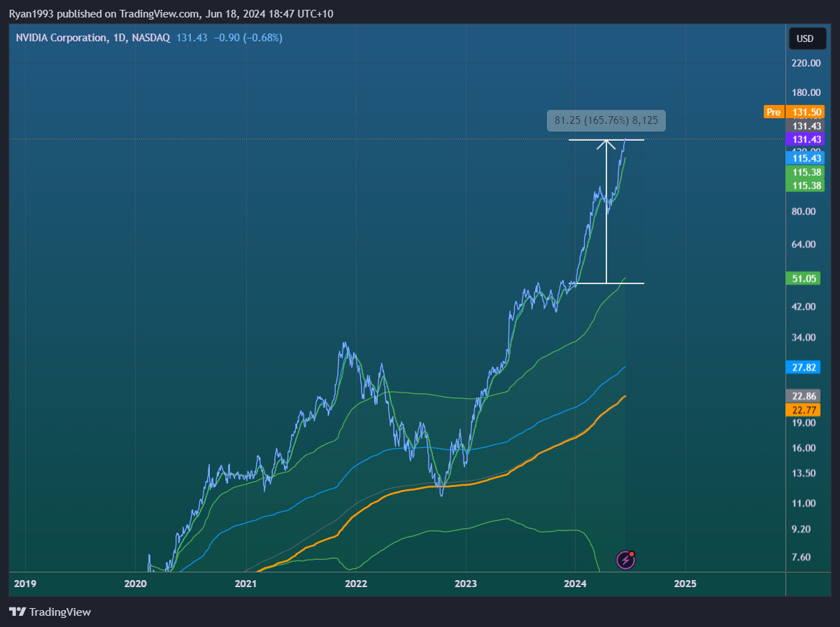Click the 2021 label on time axis
840x627 pixels.
(245, 584)
